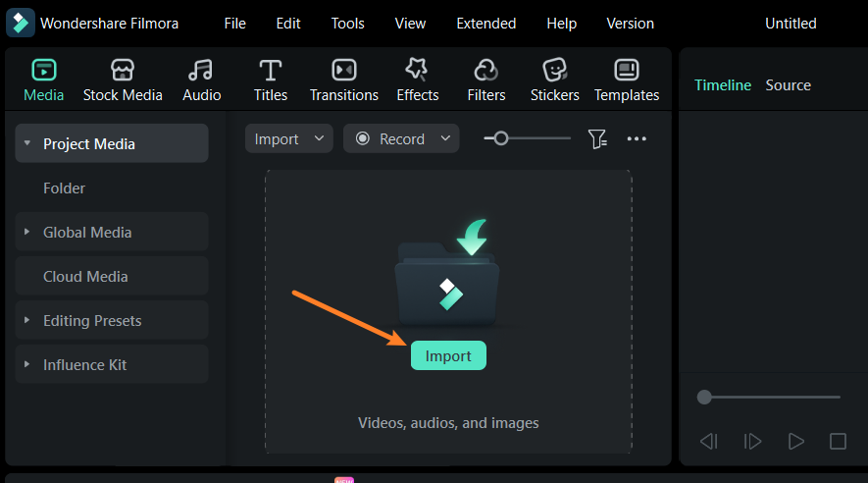The width and height of the screenshot is (868, 483).
Task: Open the Stickers tab icon
Action: (x=555, y=71)
